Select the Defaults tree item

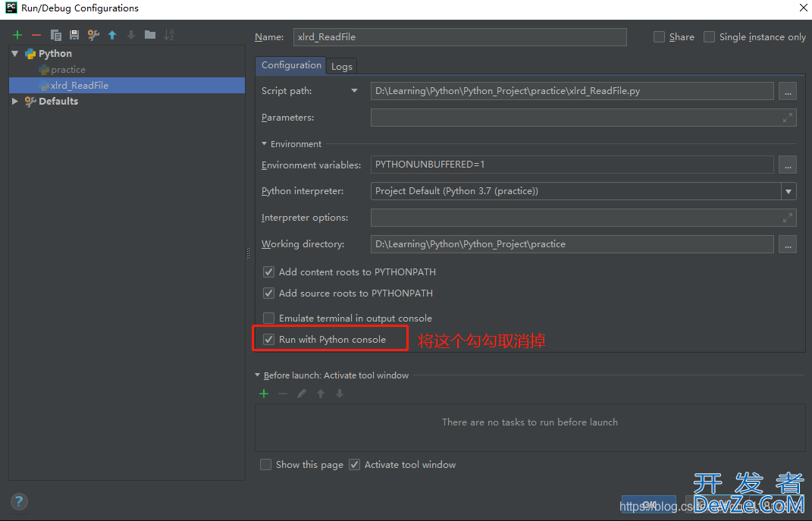(58, 101)
